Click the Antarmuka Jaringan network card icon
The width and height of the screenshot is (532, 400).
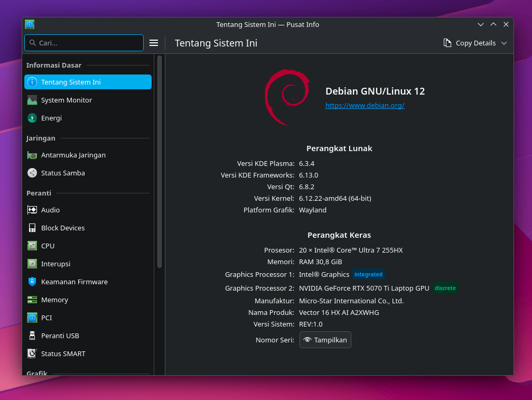click(x=32, y=155)
